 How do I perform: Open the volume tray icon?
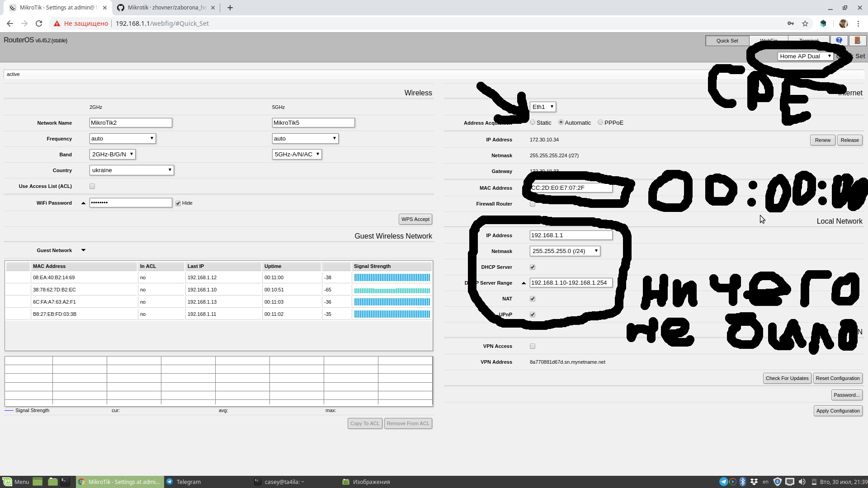pyautogui.click(x=802, y=482)
